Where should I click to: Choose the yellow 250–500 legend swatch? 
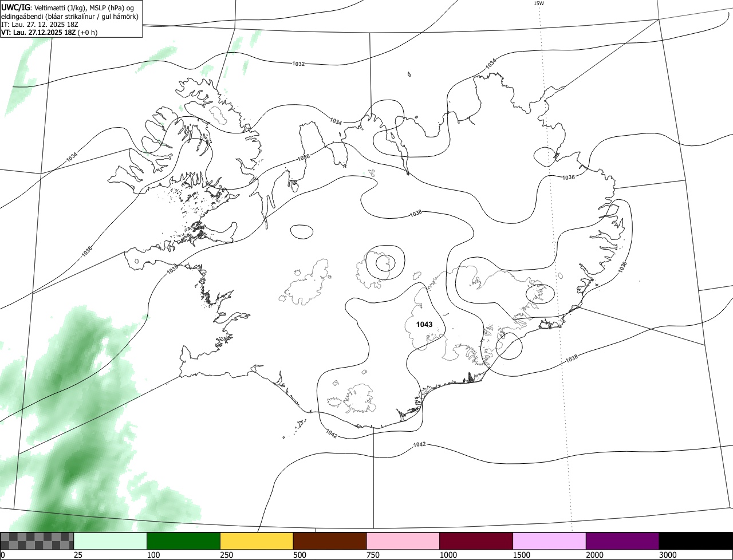click(x=257, y=541)
